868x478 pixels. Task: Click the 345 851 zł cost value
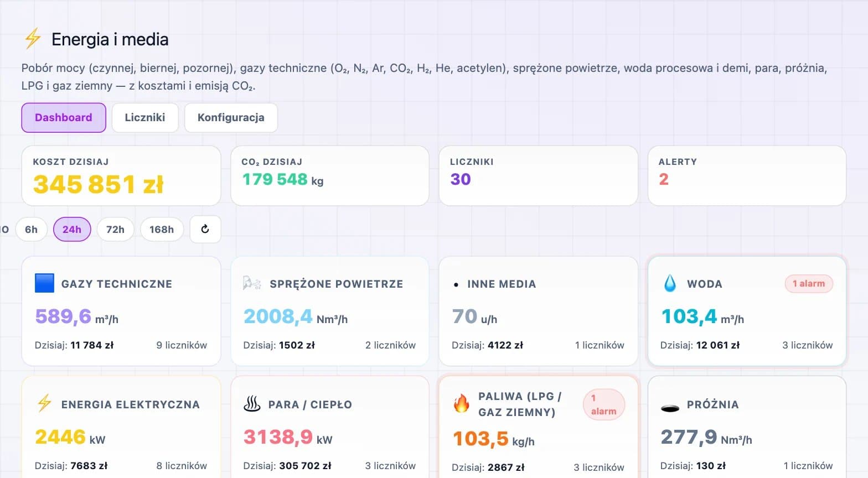coord(99,184)
